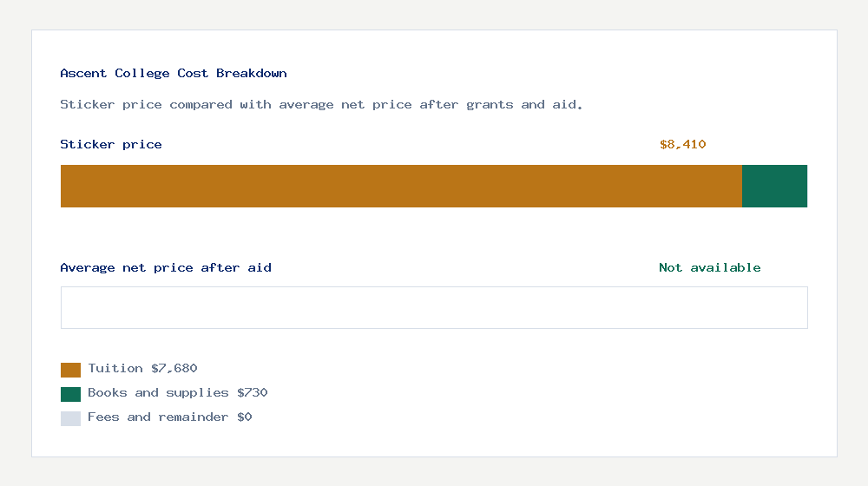Click the $7,680 amount in the legend
The height and width of the screenshot is (486, 868).
pos(174,368)
